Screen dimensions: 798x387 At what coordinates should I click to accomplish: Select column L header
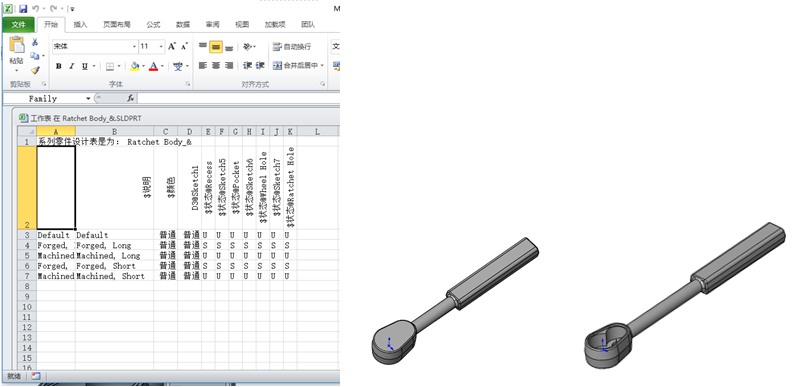point(317,132)
